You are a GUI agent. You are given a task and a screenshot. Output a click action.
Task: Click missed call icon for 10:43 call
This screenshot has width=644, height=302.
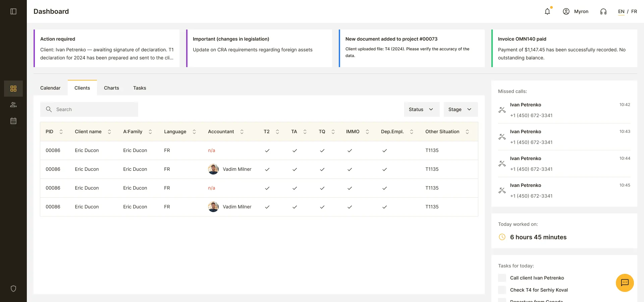(x=502, y=137)
